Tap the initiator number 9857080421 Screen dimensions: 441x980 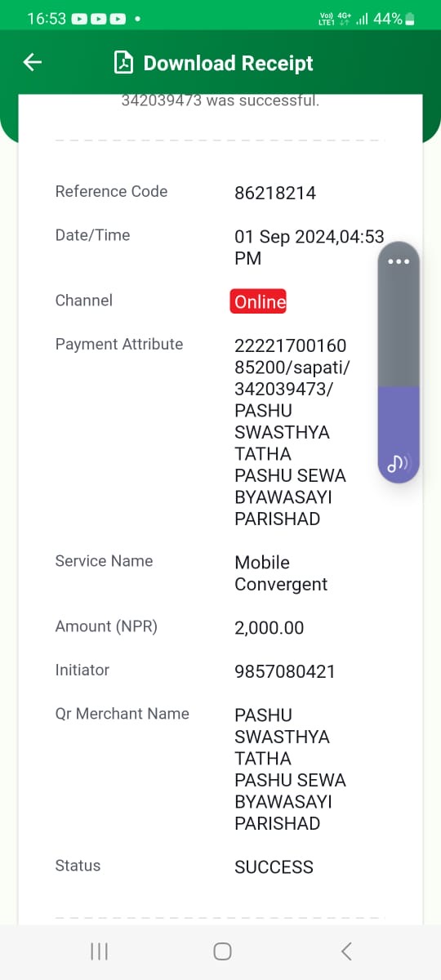[285, 672]
